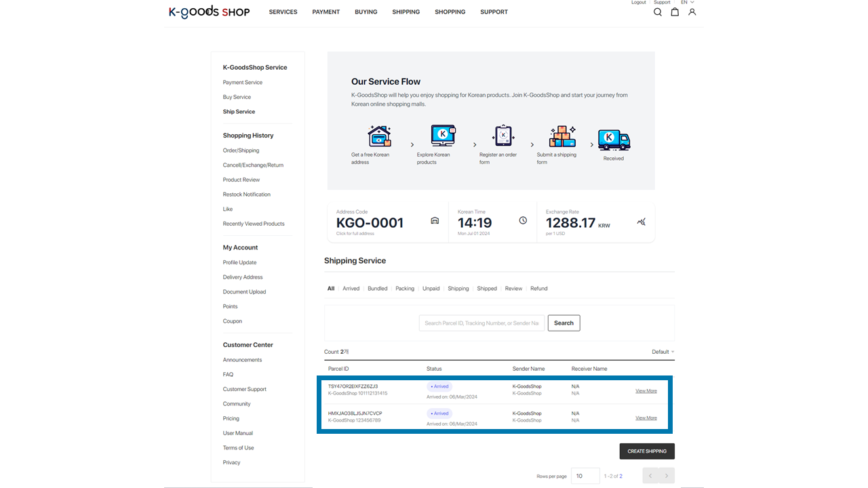Image resolution: width=868 pixels, height=488 pixels.
Task: Switch to the Unpaid filter tab
Action: pos(431,289)
